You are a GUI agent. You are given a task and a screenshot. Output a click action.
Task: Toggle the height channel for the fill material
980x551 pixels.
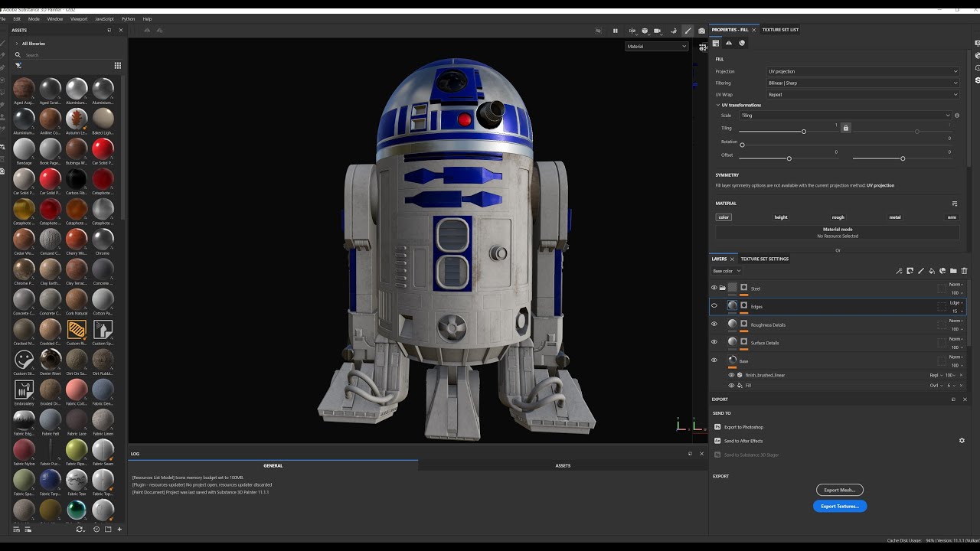pyautogui.click(x=781, y=217)
